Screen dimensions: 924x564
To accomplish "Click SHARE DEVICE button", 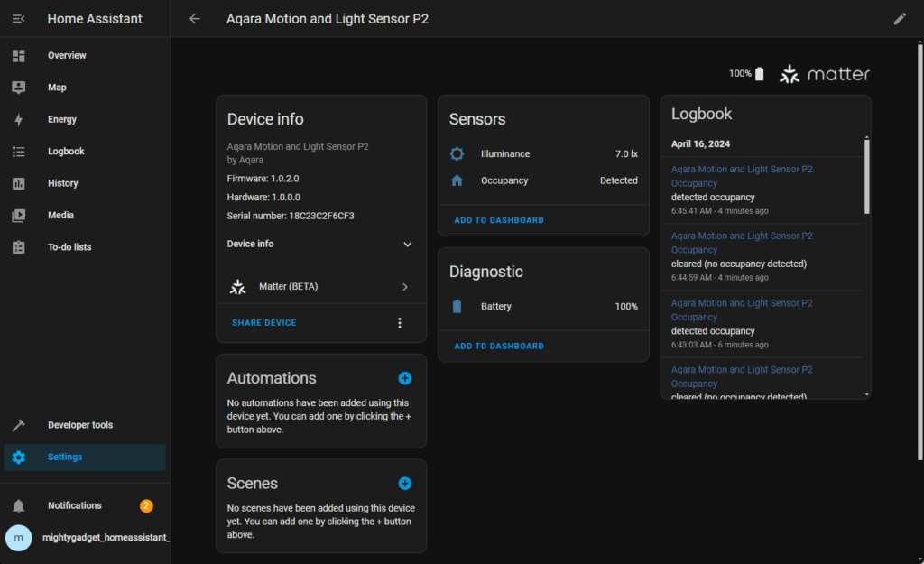I will (x=263, y=323).
